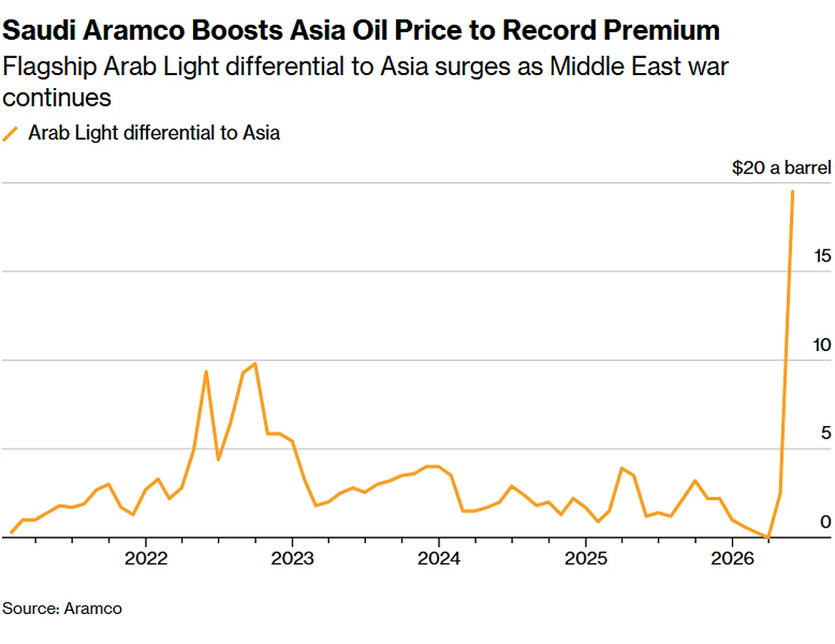Screen dimensions: 835x644
Task: Click the chart headline about Saudi Aramco
Action: [361, 30]
